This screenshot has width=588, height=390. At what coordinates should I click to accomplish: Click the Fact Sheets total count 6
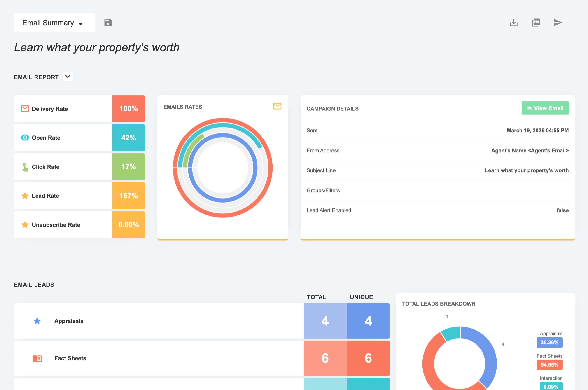(325, 358)
